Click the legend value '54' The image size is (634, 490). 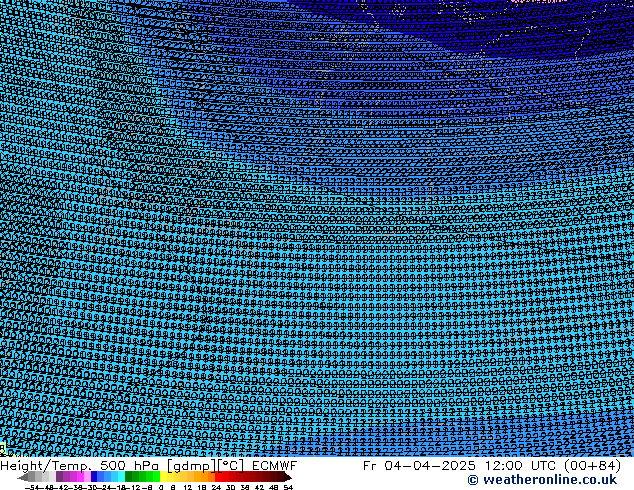tap(288, 487)
